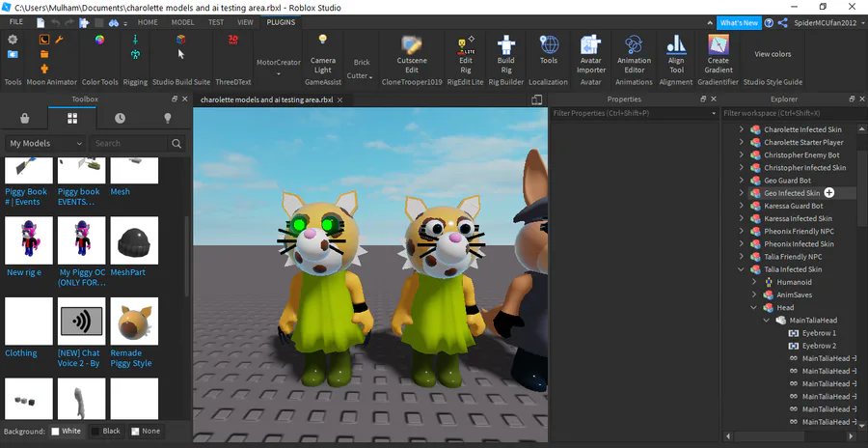Collapse the Head node in Explorer

coord(754,308)
